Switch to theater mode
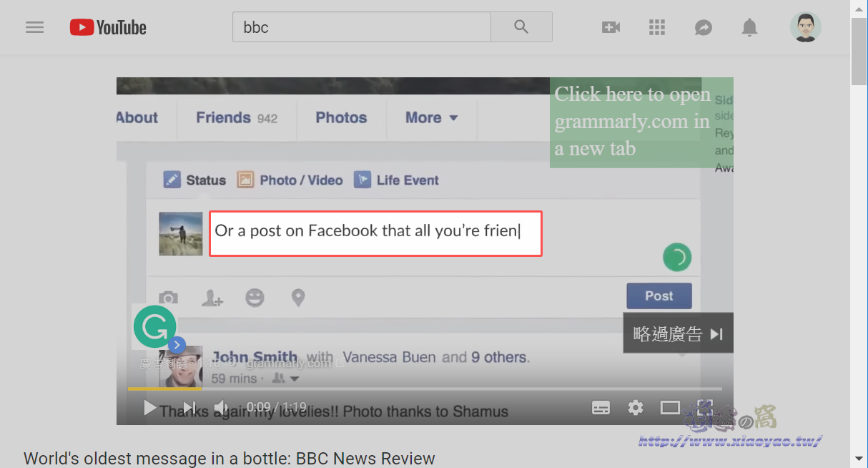The width and height of the screenshot is (868, 468). pyautogui.click(x=670, y=408)
